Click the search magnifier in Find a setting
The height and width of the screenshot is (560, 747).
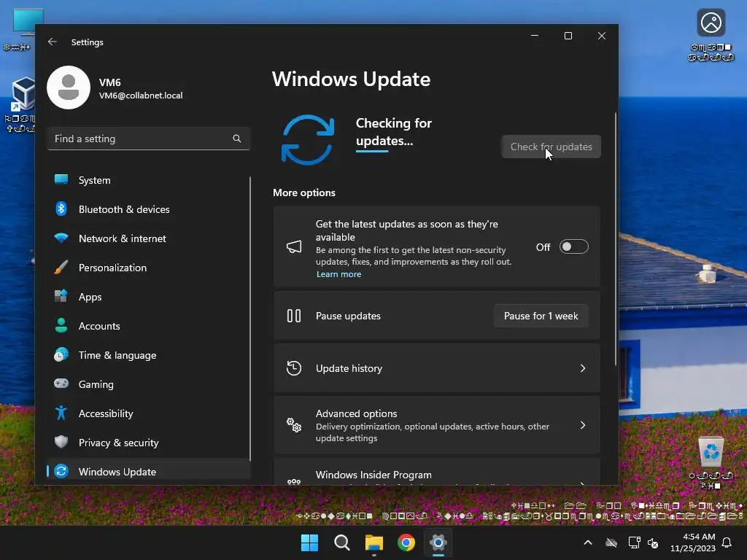[237, 139]
